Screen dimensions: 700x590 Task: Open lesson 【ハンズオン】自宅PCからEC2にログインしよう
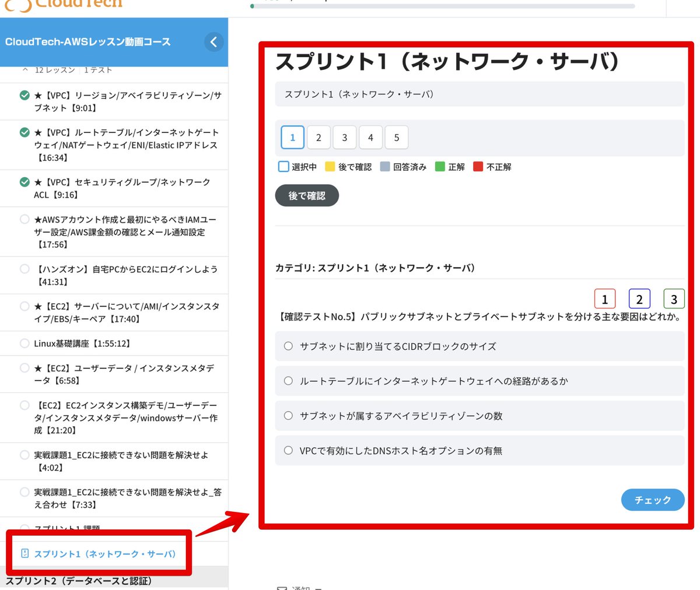(125, 275)
